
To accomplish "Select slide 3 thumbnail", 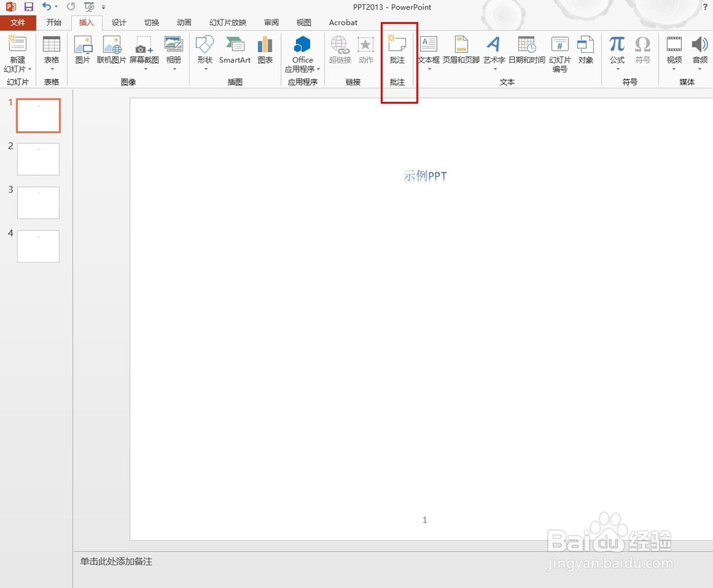I will (x=39, y=202).
